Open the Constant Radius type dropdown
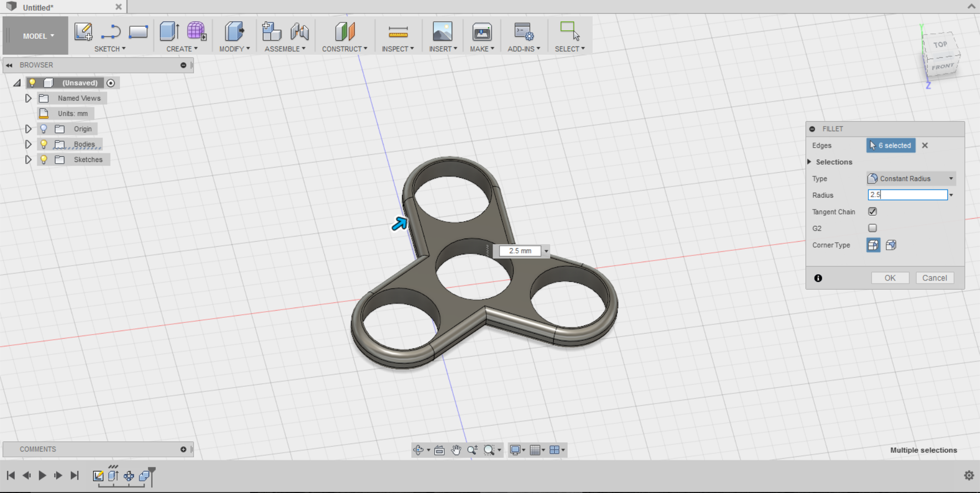980x493 pixels. (x=911, y=179)
